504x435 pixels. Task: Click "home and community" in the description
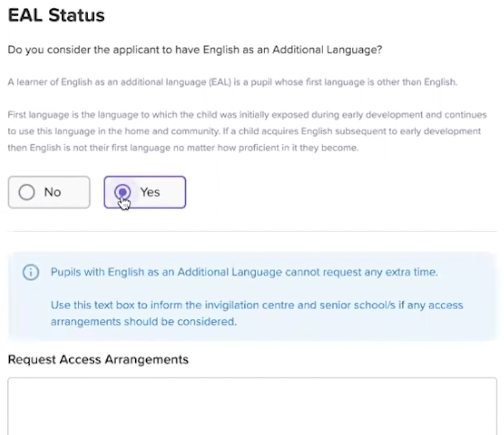point(170,131)
